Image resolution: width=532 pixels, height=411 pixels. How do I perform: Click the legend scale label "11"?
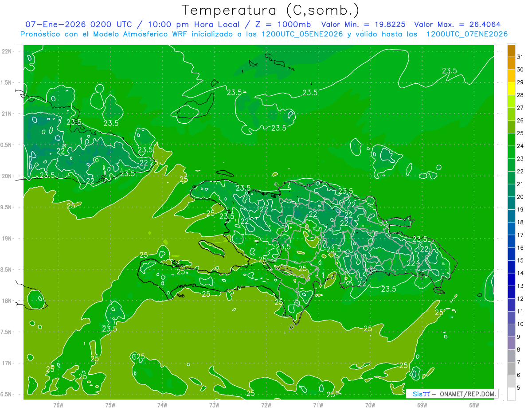click(x=520, y=311)
